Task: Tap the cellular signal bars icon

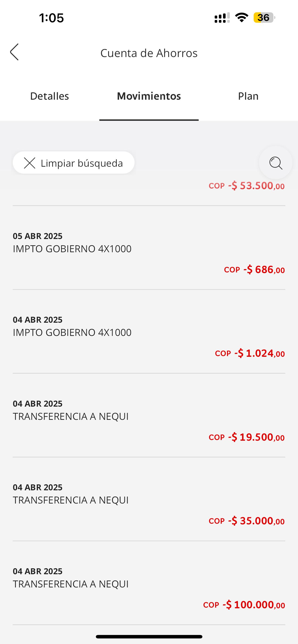Action: click(222, 18)
